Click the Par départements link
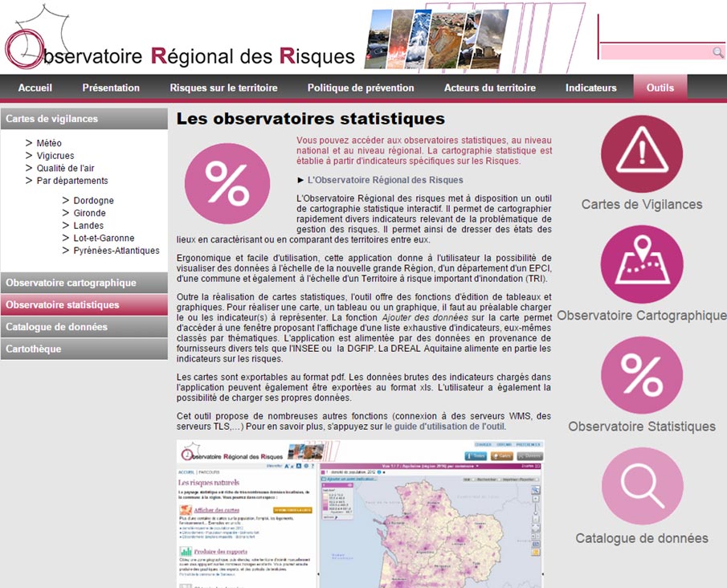The height and width of the screenshot is (588, 727). (x=71, y=181)
